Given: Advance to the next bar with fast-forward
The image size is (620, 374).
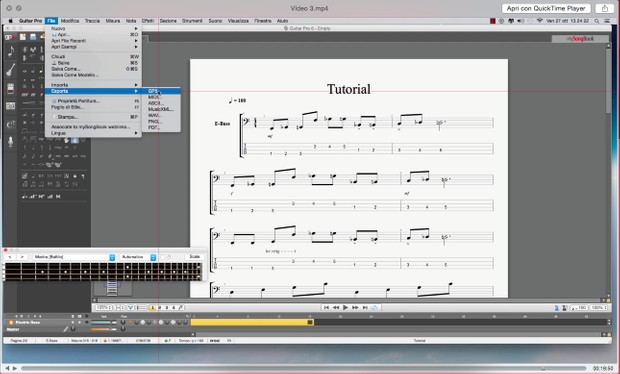Looking at the screenshot, I should (x=355, y=307).
